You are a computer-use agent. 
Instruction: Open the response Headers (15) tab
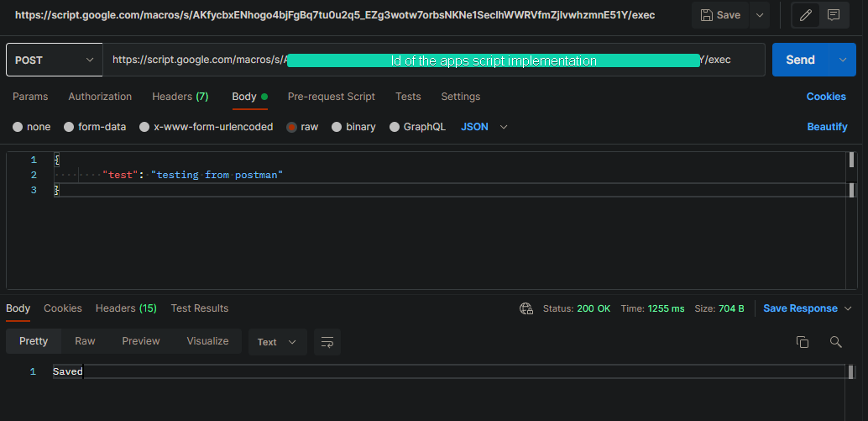click(x=126, y=308)
